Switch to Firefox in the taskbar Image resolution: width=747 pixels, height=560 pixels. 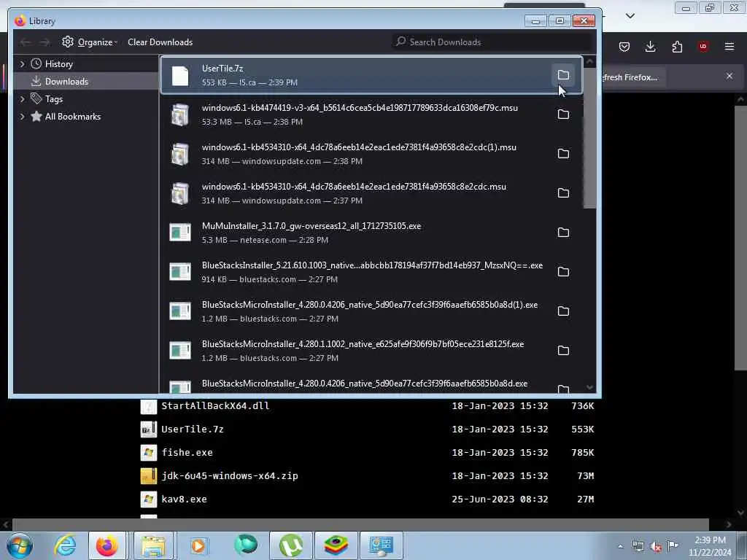pyautogui.click(x=107, y=545)
